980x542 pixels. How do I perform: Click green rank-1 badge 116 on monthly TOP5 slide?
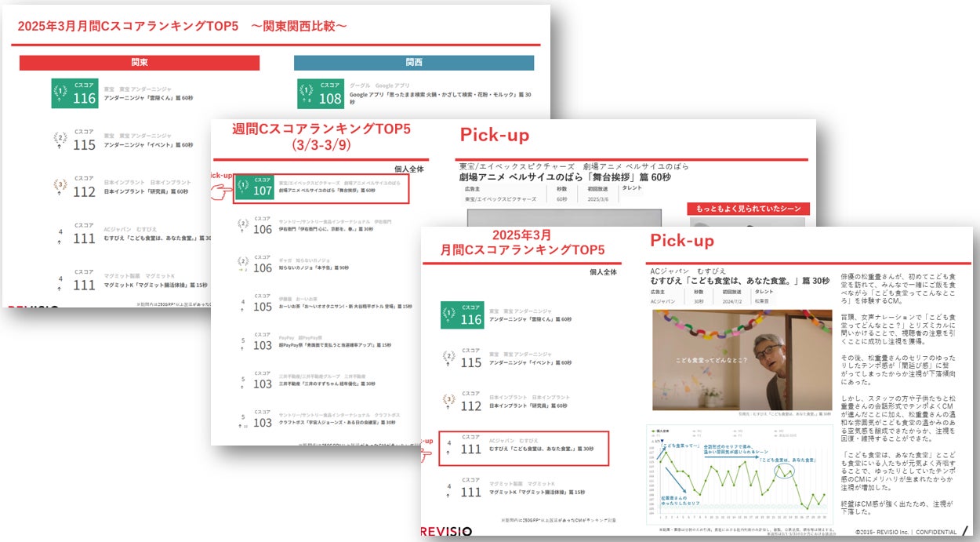(463, 315)
